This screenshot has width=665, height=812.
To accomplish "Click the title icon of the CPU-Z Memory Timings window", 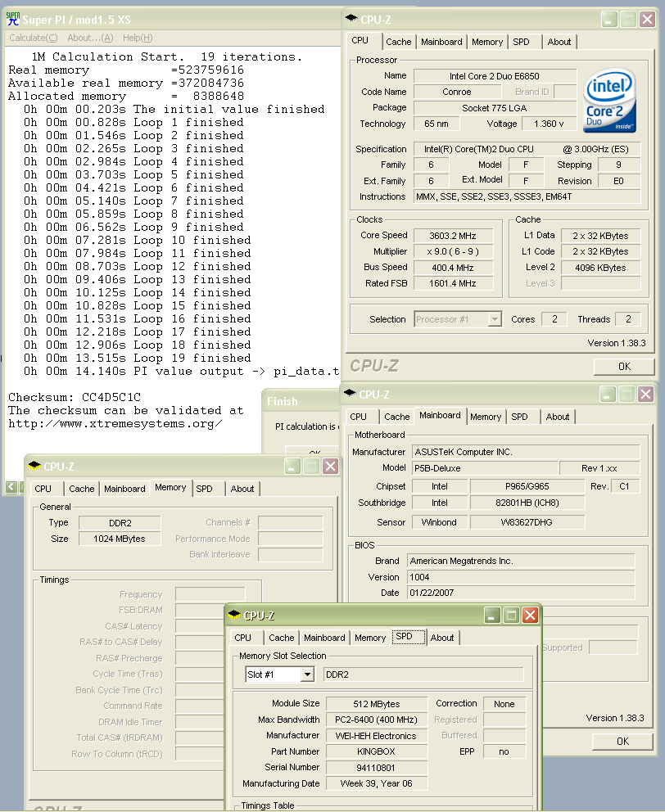I will click(34, 466).
